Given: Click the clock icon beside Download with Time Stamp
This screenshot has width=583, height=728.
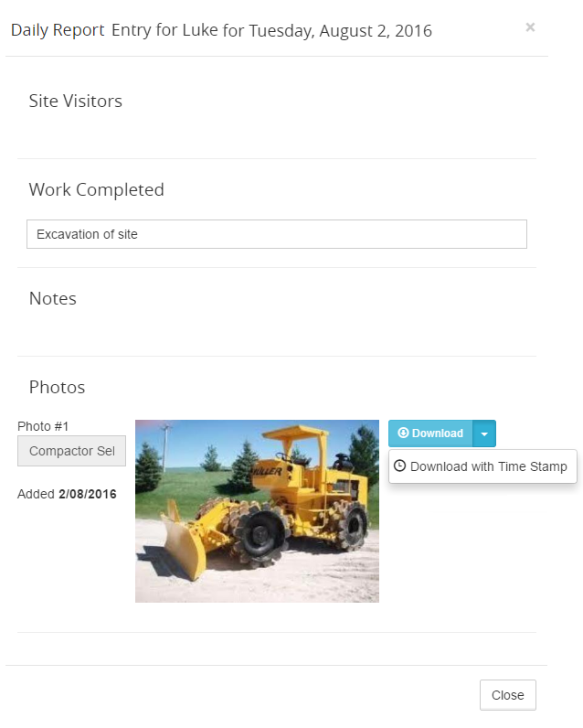Looking at the screenshot, I should pos(399,466).
